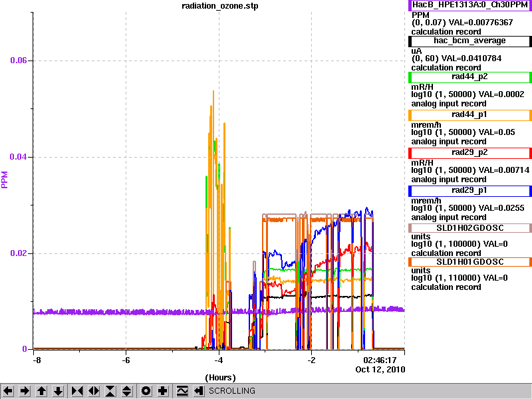Select the rad29_p1 legend entry
Image resolution: width=532 pixels, height=399 pixels.
tap(470, 191)
